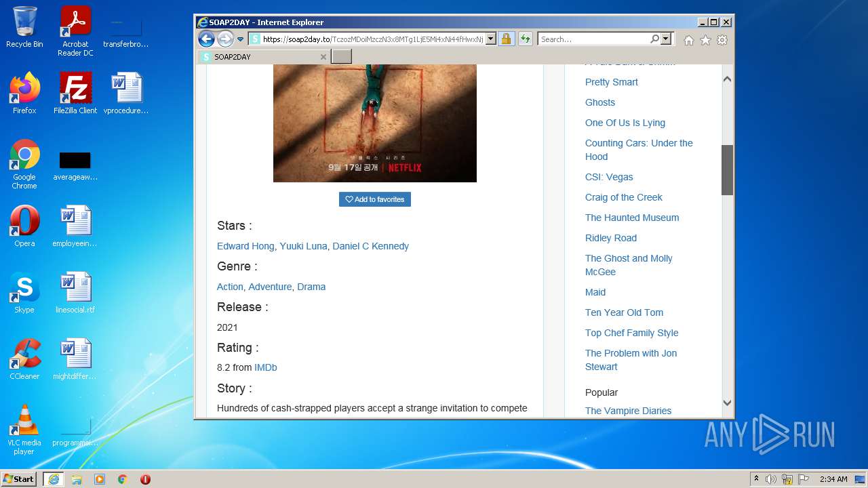The image size is (868, 488).
Task: Open the Adventure genre link
Action: [x=270, y=287]
